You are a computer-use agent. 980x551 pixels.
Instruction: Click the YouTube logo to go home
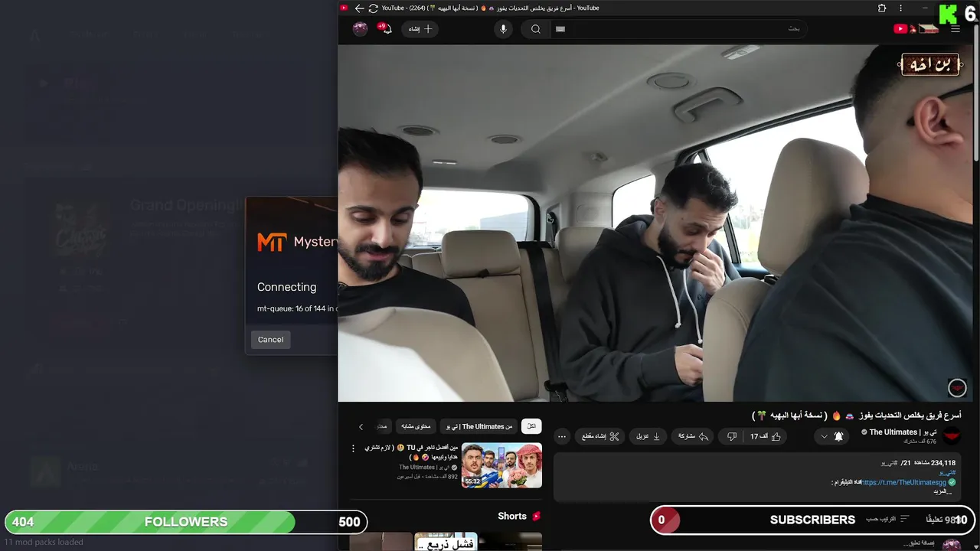click(x=916, y=29)
